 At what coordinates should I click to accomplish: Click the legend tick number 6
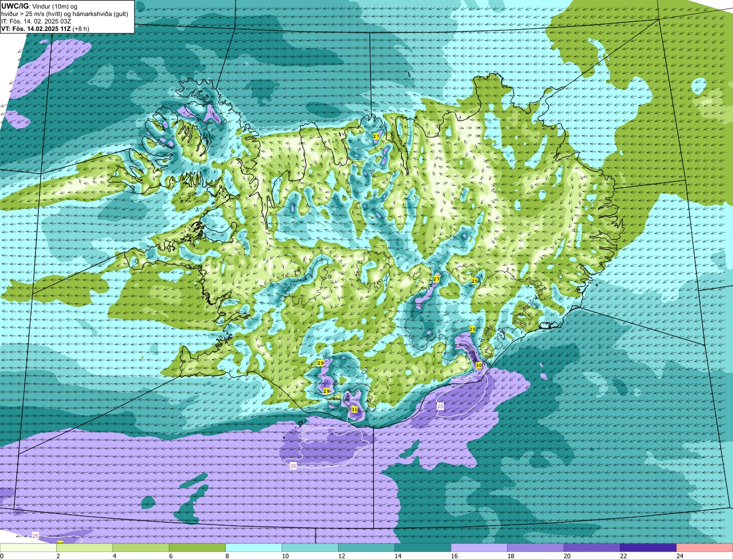pos(170,556)
